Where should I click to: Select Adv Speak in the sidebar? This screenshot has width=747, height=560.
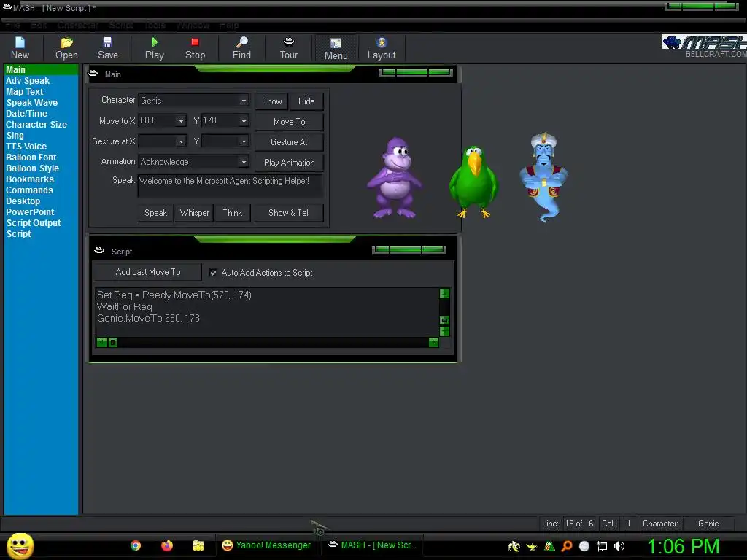click(x=28, y=81)
